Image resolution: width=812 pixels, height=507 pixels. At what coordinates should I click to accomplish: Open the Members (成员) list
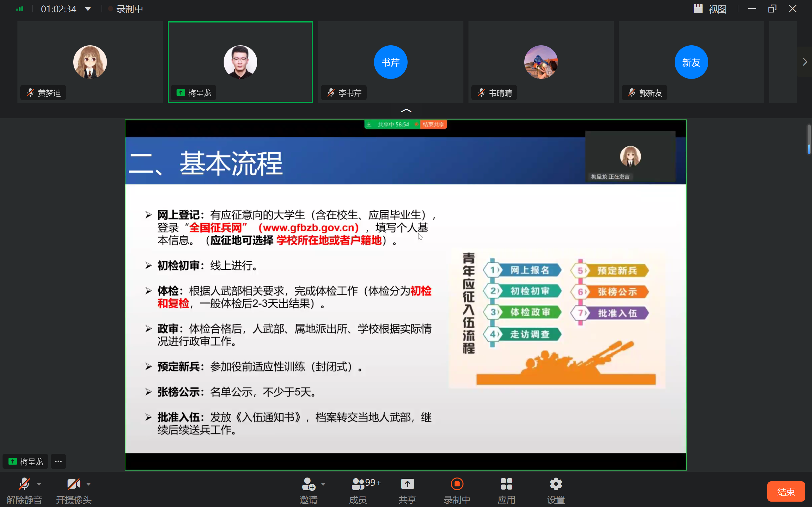[358, 484]
